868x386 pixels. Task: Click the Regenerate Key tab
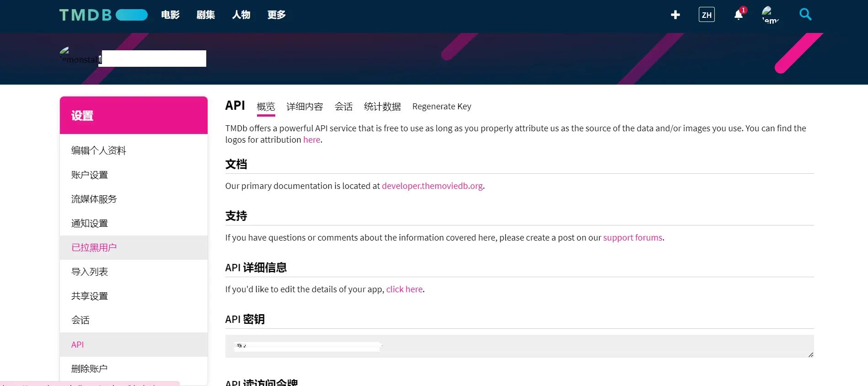tap(442, 107)
